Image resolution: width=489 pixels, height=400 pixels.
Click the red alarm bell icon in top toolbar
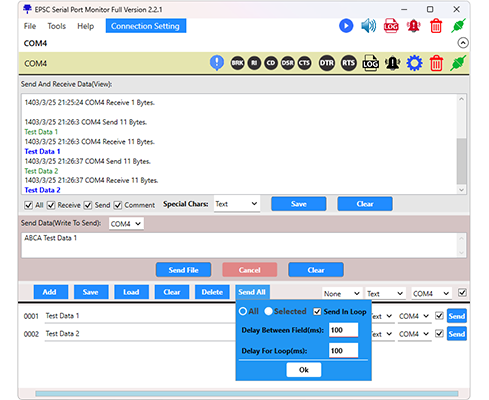(413, 26)
